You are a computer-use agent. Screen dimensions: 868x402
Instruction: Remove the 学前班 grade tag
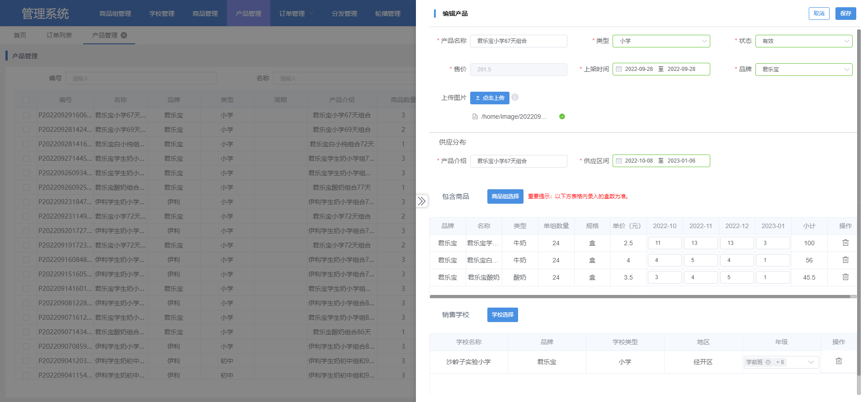click(768, 362)
